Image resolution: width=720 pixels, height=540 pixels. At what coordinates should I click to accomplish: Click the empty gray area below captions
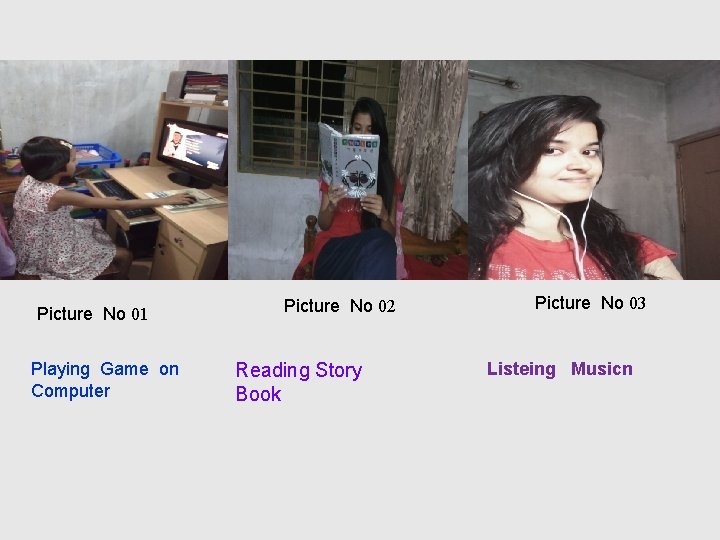pyautogui.click(x=360, y=473)
